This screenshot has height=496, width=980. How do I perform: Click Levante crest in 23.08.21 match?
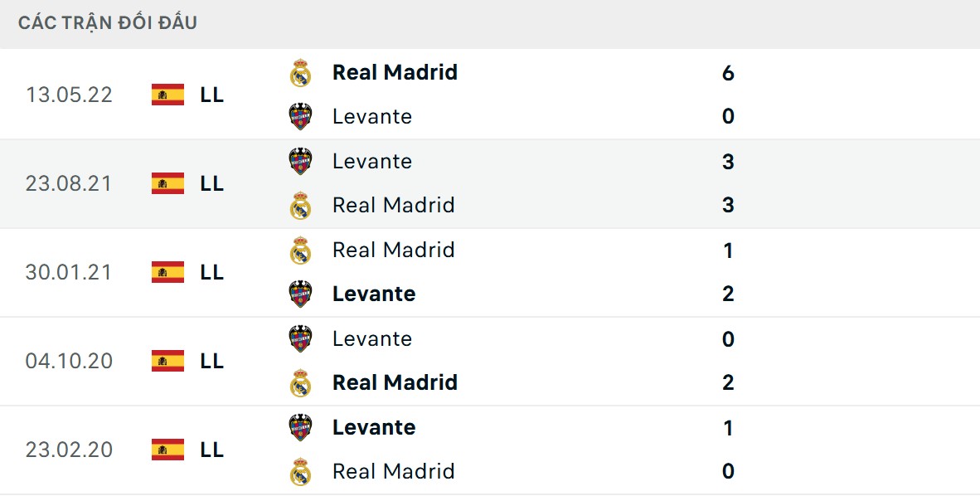click(300, 161)
